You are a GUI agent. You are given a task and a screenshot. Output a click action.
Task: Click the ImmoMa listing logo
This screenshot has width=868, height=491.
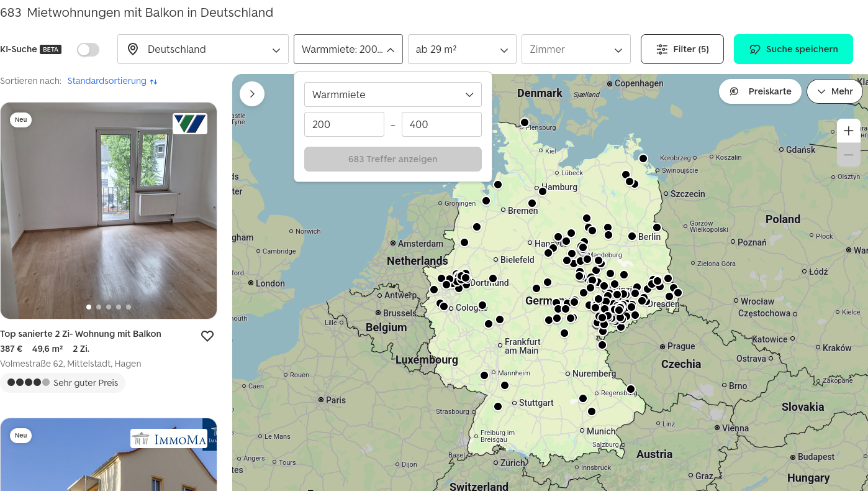click(x=168, y=439)
